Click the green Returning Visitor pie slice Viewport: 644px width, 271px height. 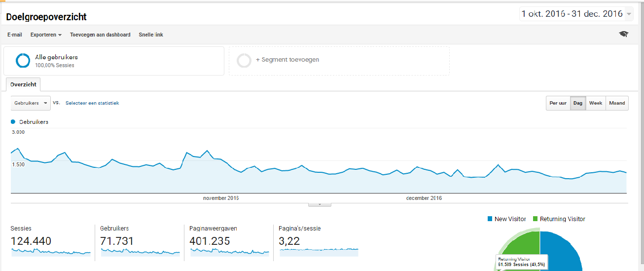523,244
